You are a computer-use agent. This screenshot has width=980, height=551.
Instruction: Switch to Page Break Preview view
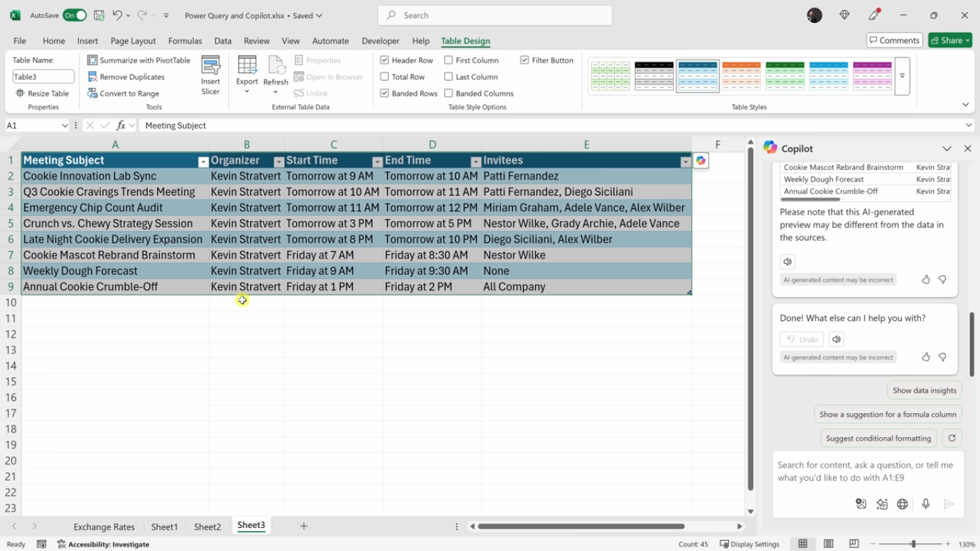coord(854,544)
